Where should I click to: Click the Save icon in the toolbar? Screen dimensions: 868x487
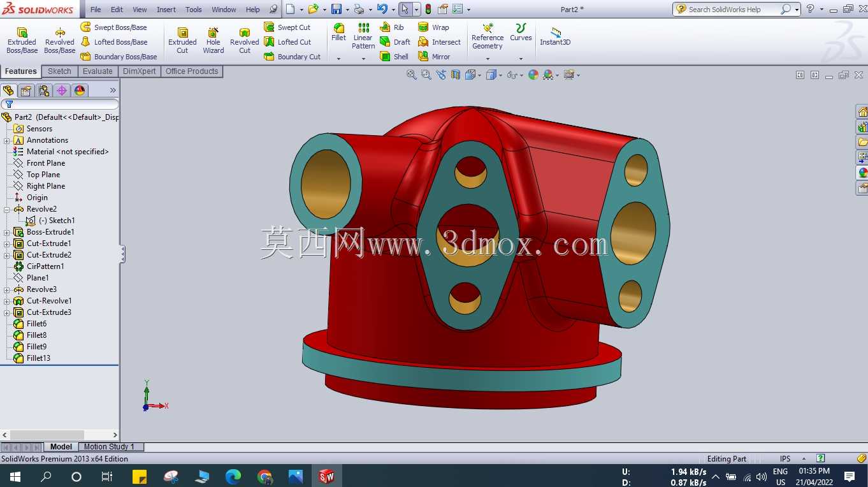pyautogui.click(x=336, y=10)
